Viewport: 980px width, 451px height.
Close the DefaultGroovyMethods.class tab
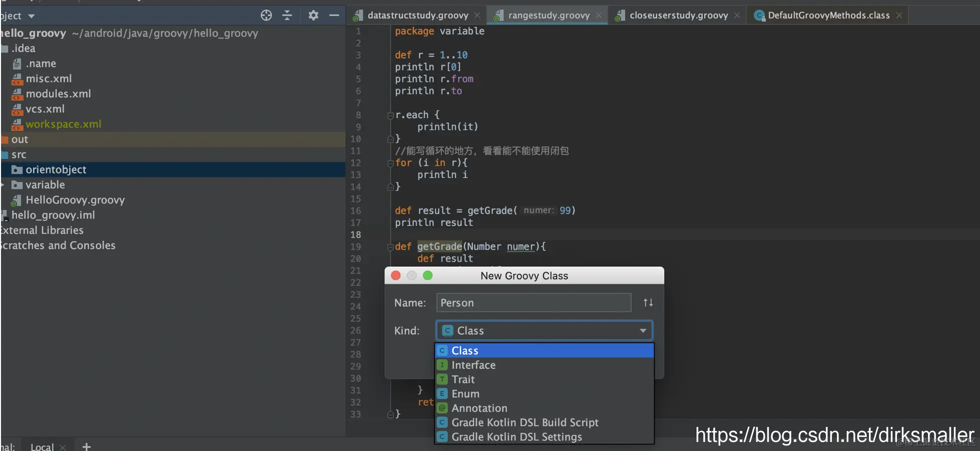(899, 15)
